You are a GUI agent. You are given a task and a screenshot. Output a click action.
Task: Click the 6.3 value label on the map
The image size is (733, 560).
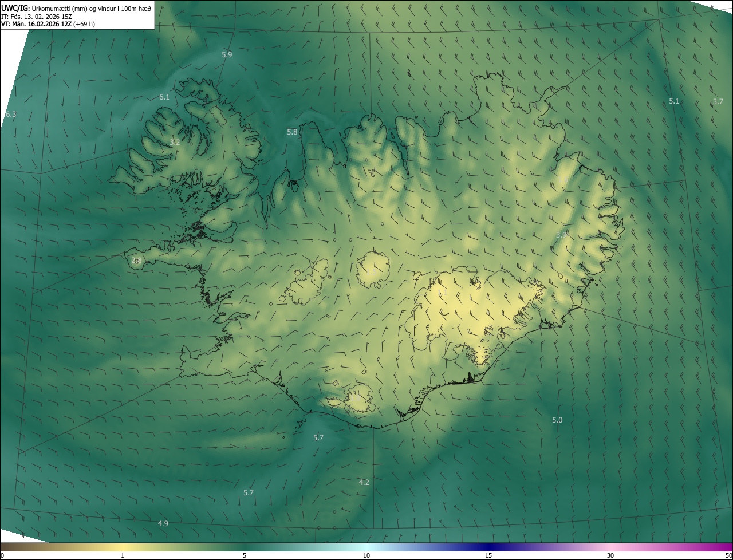(10, 114)
